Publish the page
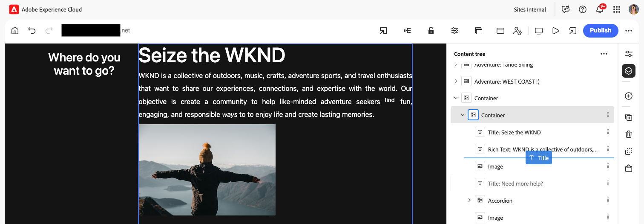 (601, 31)
